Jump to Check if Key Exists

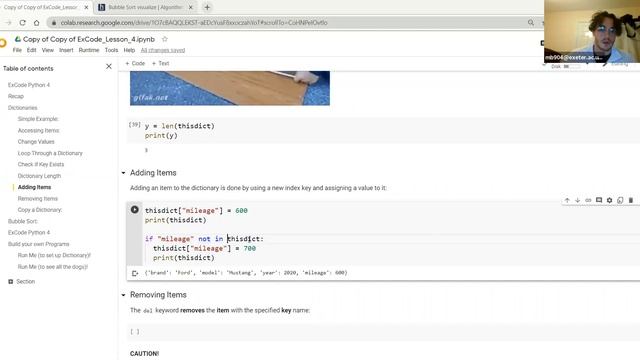(x=41, y=164)
